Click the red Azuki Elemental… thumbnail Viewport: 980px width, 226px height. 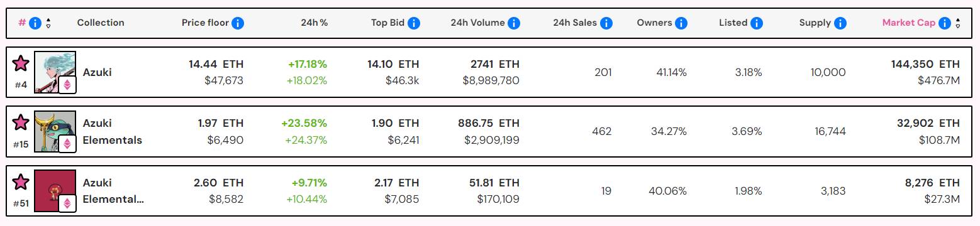pos(55,191)
